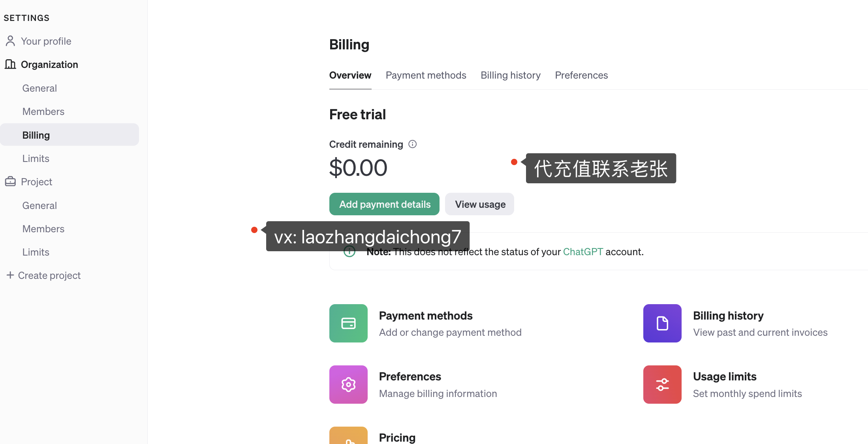
Task: Click the plus icon beside Create project
Action: coord(10,275)
